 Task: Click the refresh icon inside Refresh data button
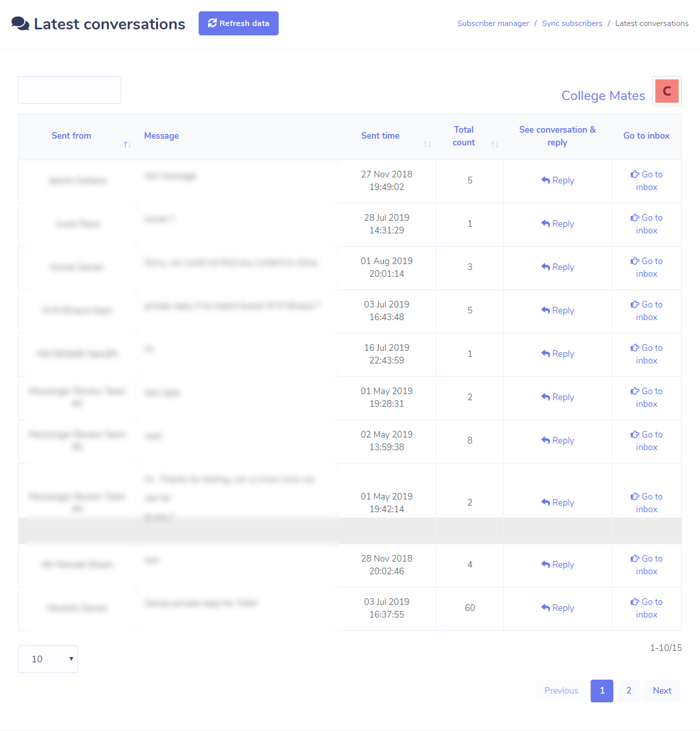212,23
